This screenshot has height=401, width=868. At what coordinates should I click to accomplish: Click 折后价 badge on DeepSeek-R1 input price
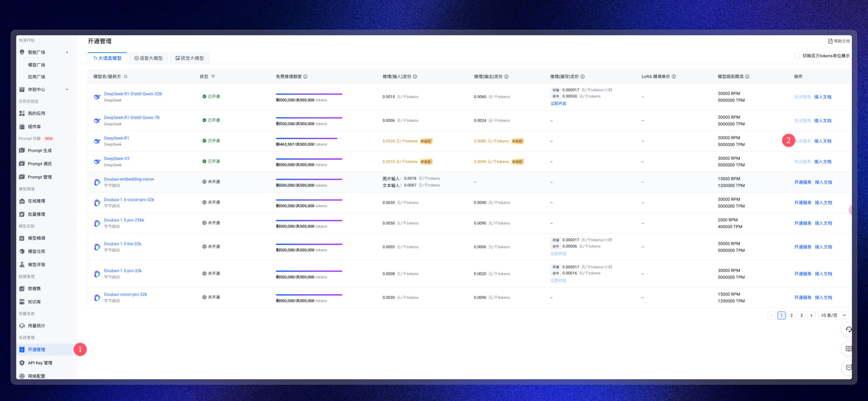coord(426,141)
